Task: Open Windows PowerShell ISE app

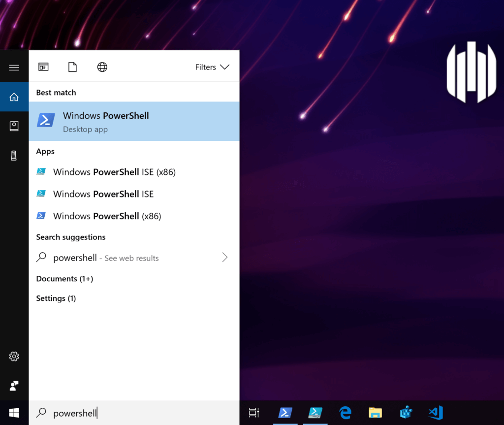Action: click(103, 194)
